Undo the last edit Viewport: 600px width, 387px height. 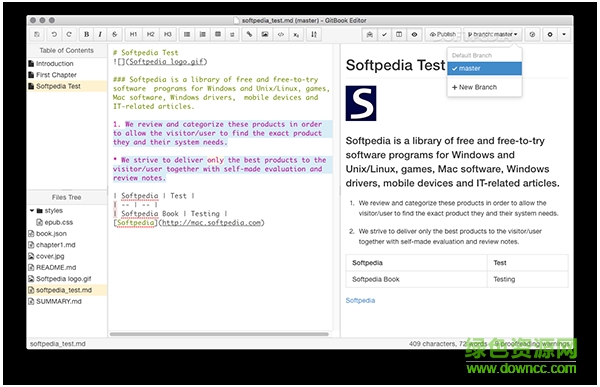(x=54, y=34)
